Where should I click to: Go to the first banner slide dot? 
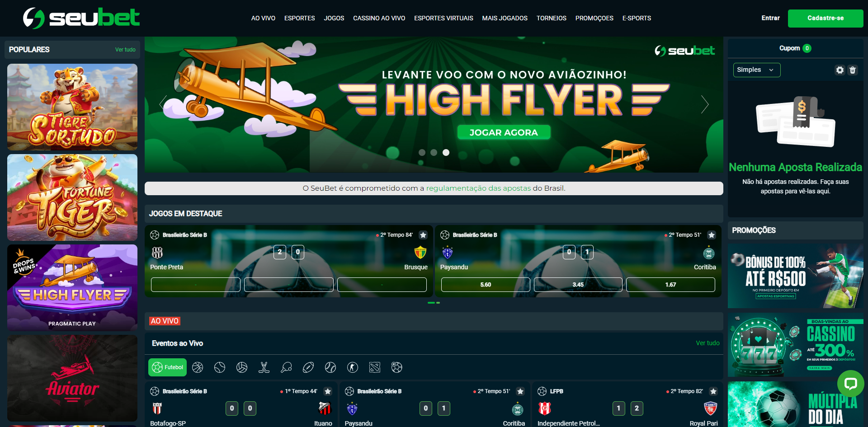(x=422, y=152)
